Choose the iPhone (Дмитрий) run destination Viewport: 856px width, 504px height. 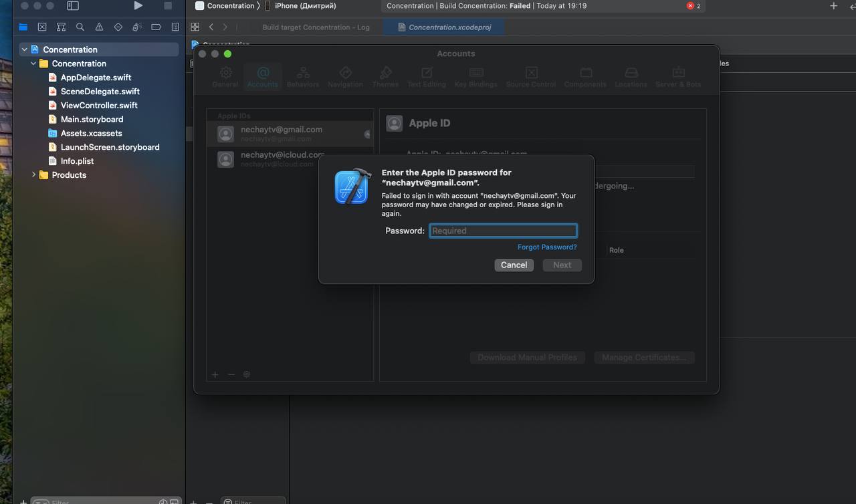tap(300, 6)
